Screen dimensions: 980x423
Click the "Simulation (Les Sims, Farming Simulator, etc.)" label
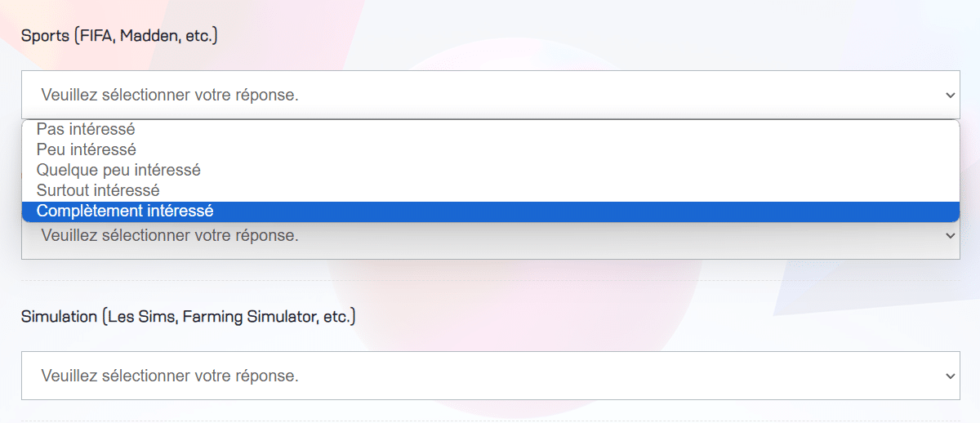[x=189, y=316]
